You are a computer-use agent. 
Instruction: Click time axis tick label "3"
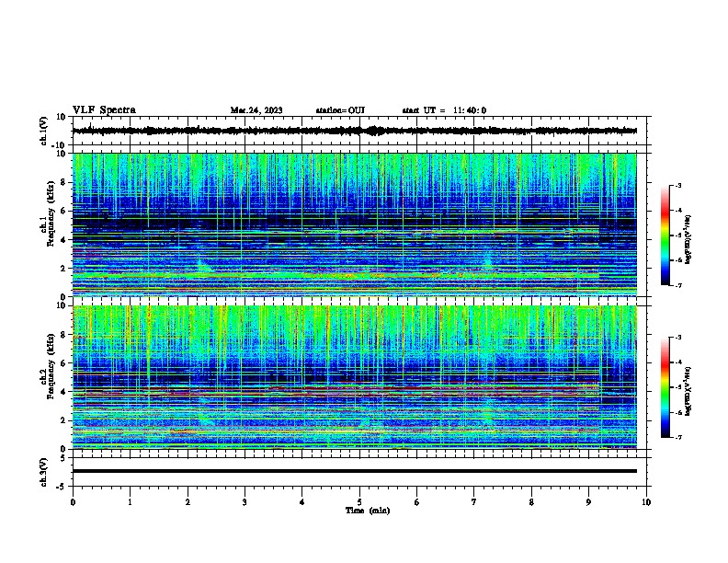(x=245, y=502)
